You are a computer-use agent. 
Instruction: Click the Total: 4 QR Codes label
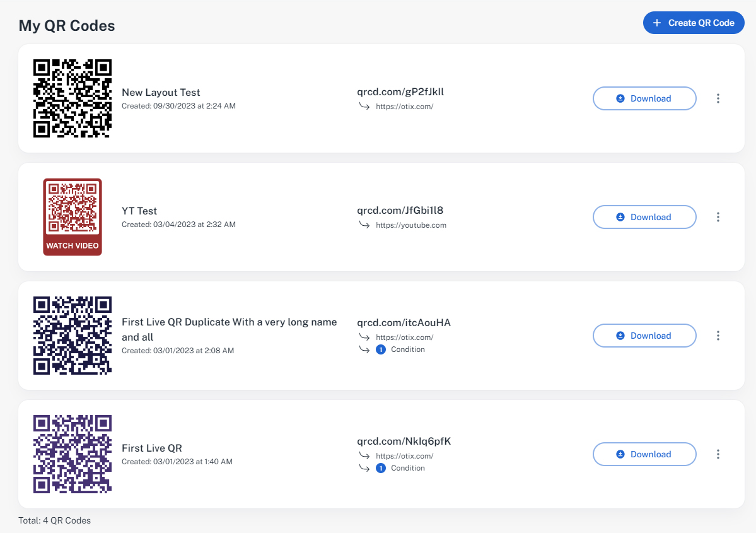pos(54,520)
